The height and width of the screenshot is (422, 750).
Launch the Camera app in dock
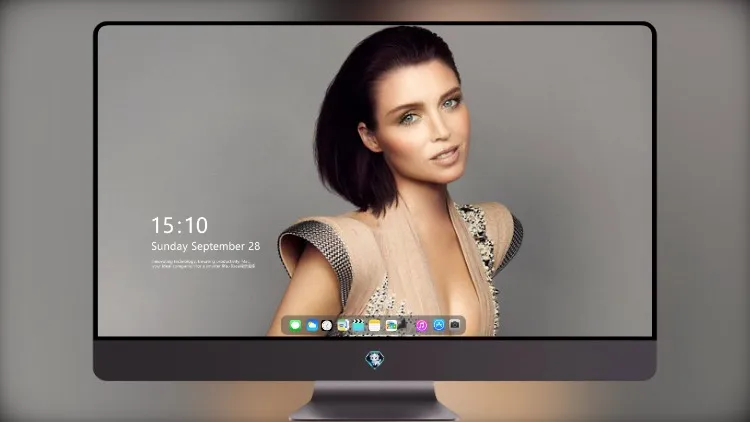[x=455, y=325]
